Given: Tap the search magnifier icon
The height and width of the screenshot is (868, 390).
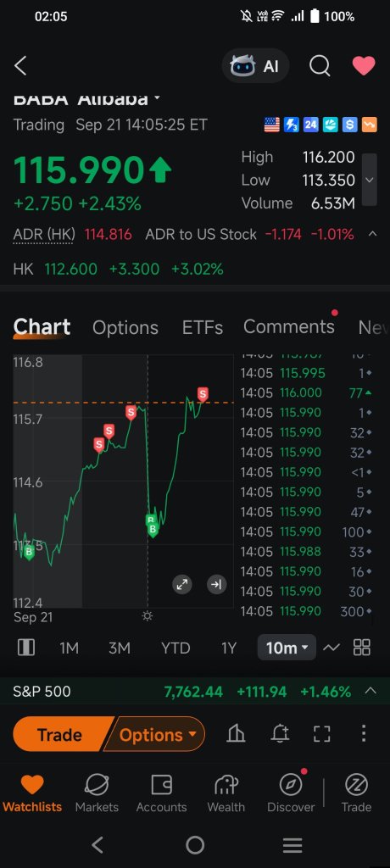Looking at the screenshot, I should point(320,66).
